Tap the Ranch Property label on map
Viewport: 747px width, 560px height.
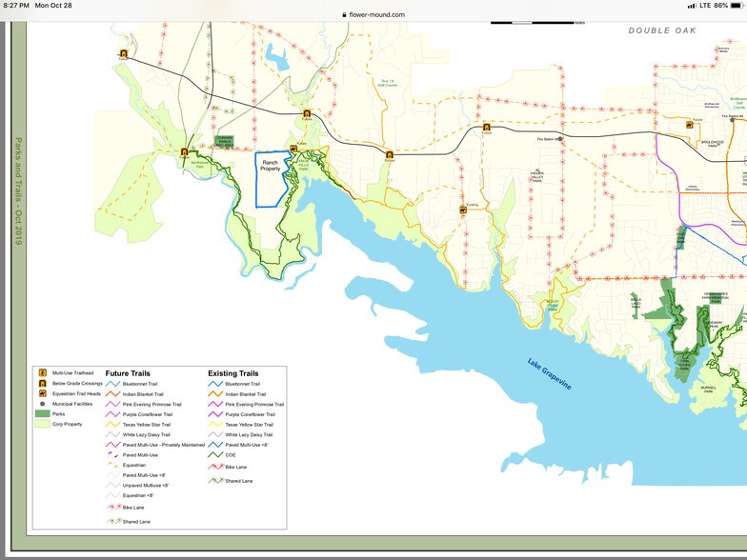point(271,166)
